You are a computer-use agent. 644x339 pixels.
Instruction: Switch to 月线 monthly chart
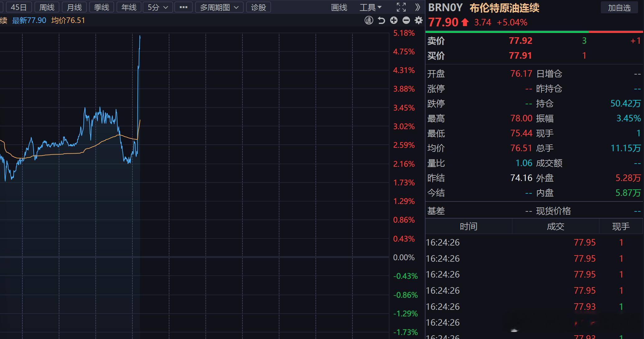[74, 7]
